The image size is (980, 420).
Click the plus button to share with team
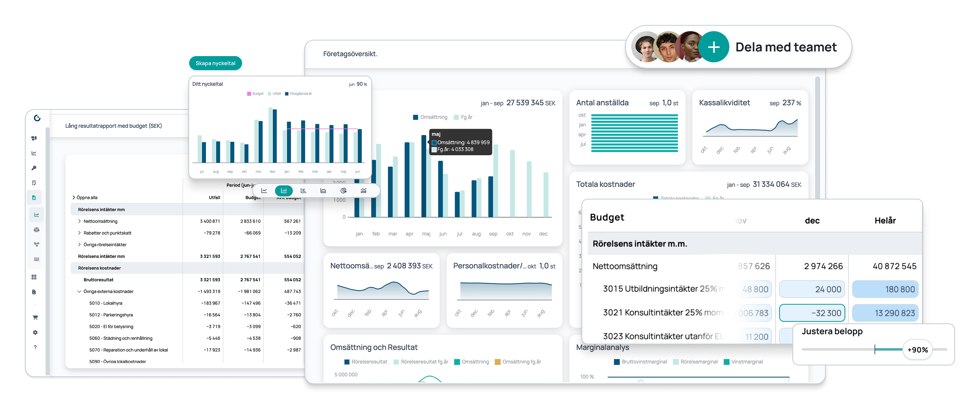point(713,47)
